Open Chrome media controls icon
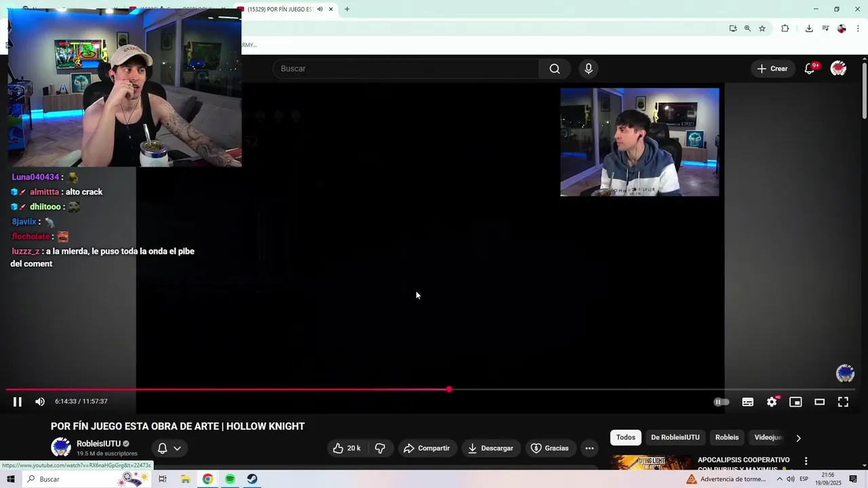Viewport: 868px width, 488px height. pyautogui.click(x=825, y=28)
